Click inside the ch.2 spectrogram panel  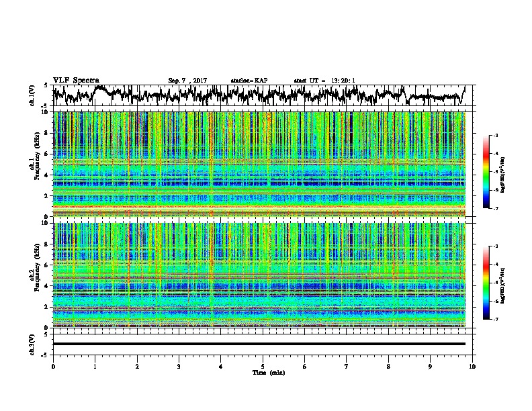tap(259, 275)
